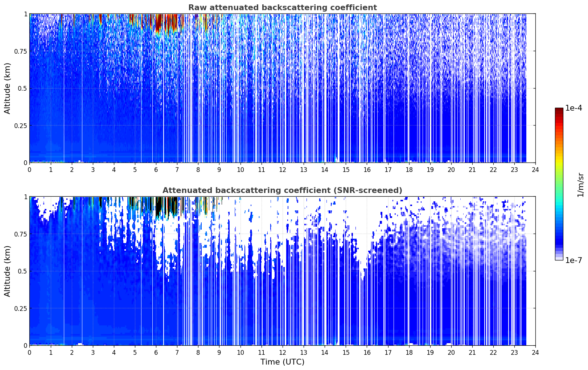Image resolution: width=588 pixels, height=370 pixels.
Task: Click the 1e-7 colorbar minimum label
Action: pyautogui.click(x=573, y=260)
